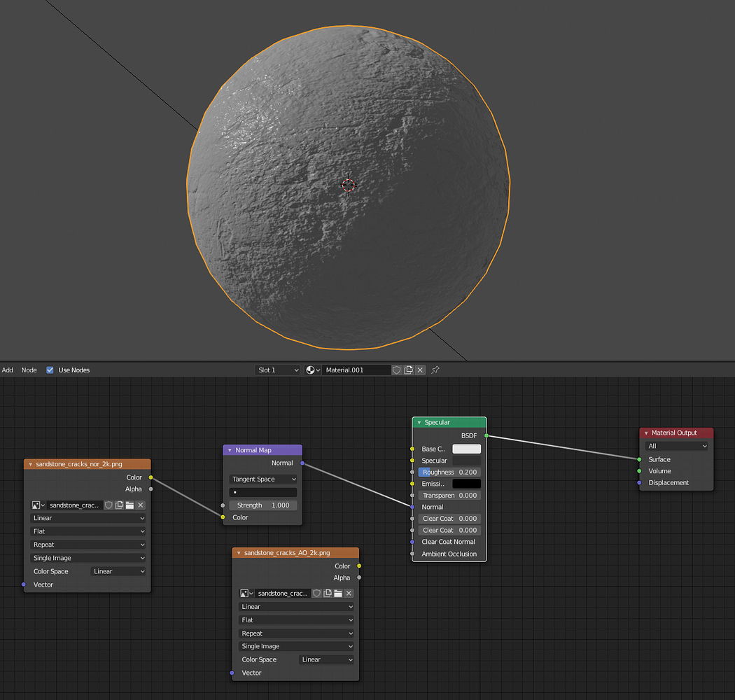Viewport: 735px width, 700px height.
Task: Open the Node menu
Action: [x=29, y=370]
